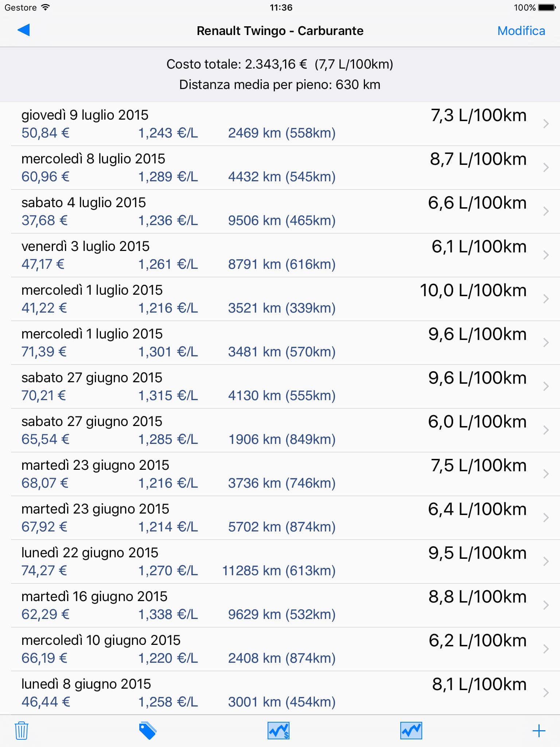Select the mercoledì 8 luglio 2015 row

[x=280, y=168]
